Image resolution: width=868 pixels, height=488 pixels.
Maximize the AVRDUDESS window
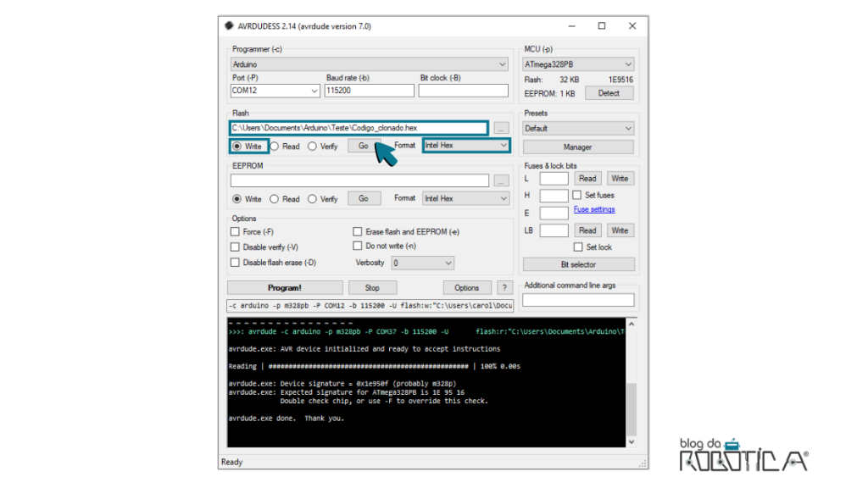(602, 26)
